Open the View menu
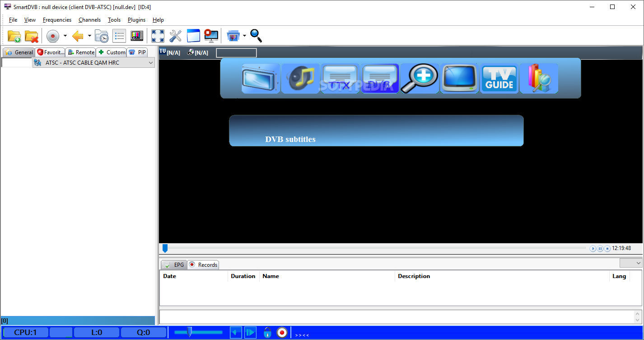This screenshot has height=340, width=644. 30,20
